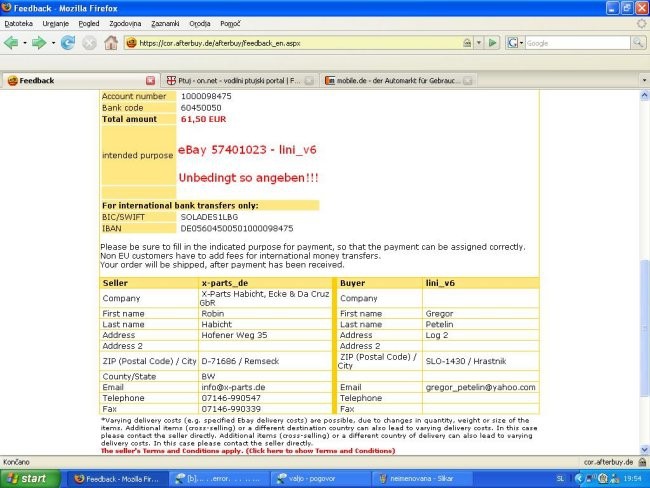Open the seller's Terms and Conditions link
Viewport: 650px width, 488px height.
click(248, 451)
